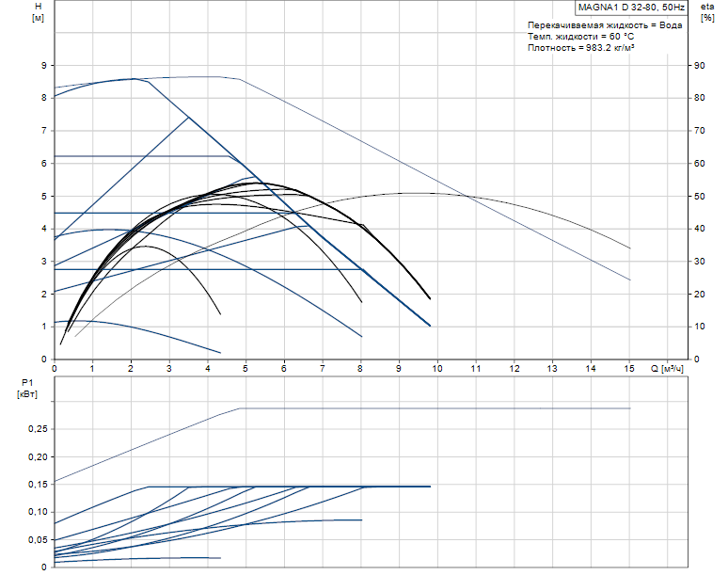Click the 0,15 tick on the power axis
728x575 pixels.
coord(38,485)
